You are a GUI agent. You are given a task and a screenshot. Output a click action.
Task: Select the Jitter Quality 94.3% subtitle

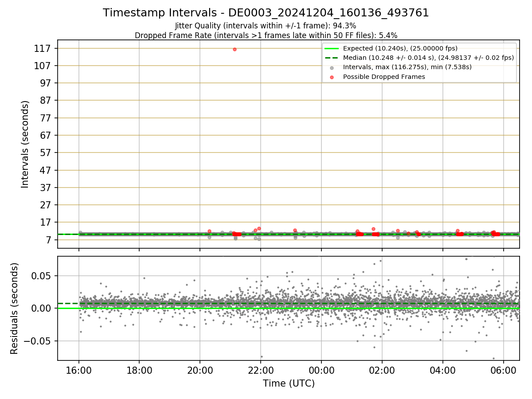266,26
